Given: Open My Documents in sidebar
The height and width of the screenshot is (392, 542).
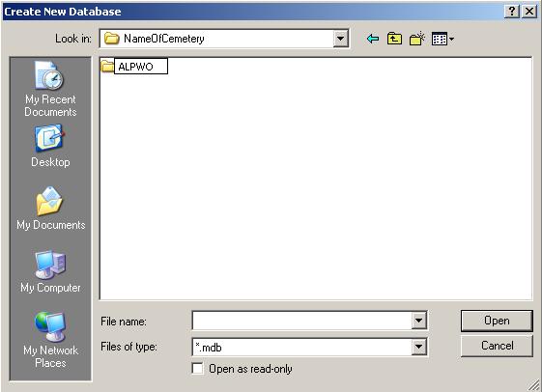Looking at the screenshot, I should [50, 209].
